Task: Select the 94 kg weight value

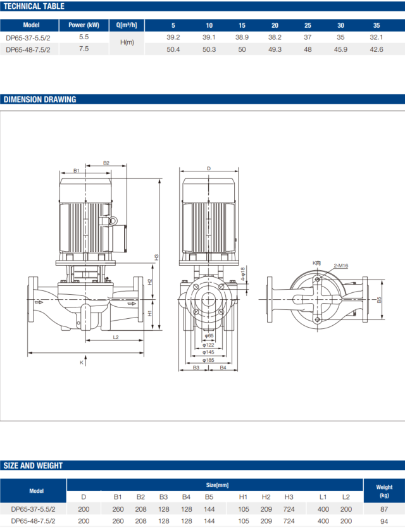Action: click(384, 521)
